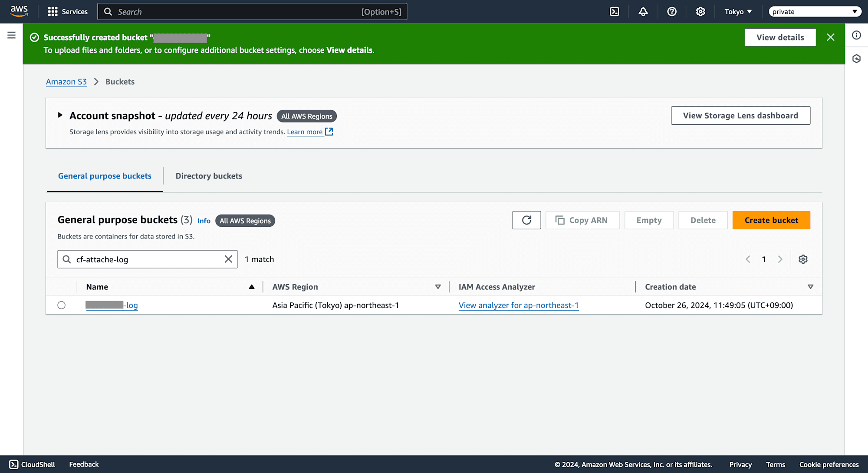The width and height of the screenshot is (868, 473).
Task: Switch to General purpose buckets tab
Action: point(105,176)
